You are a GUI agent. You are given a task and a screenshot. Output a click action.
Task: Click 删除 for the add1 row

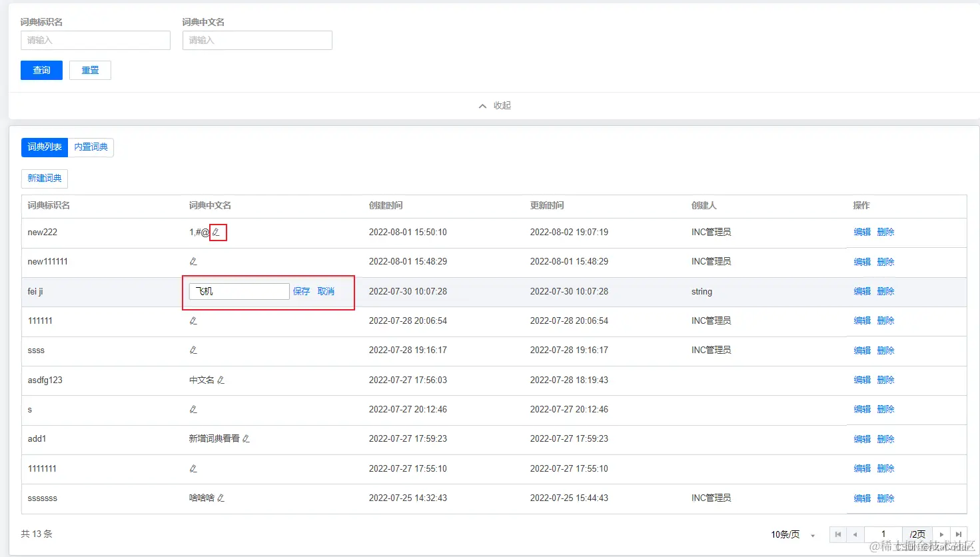point(885,439)
